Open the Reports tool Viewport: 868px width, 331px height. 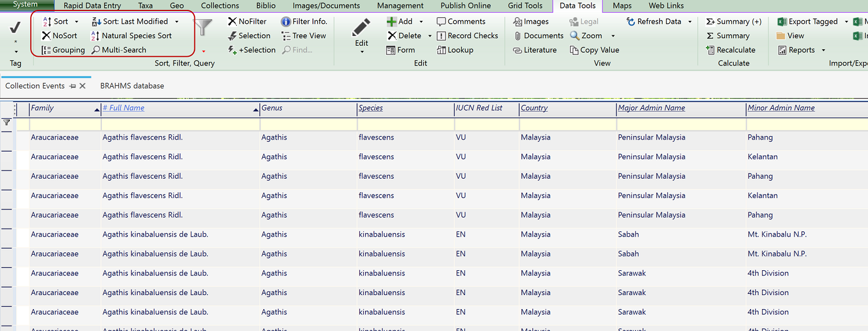point(796,50)
